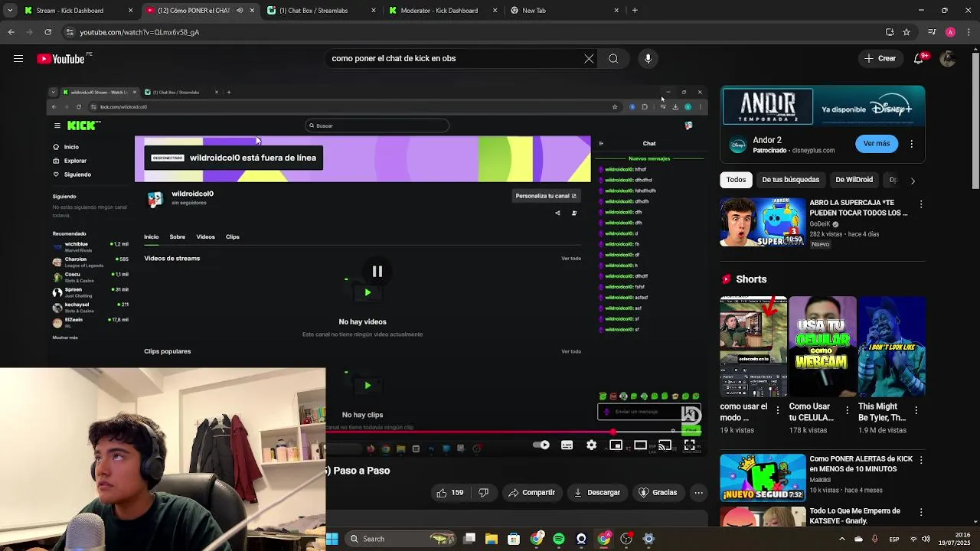The width and height of the screenshot is (980, 551).
Task: Select the De WilDroid chip
Action: click(854, 180)
